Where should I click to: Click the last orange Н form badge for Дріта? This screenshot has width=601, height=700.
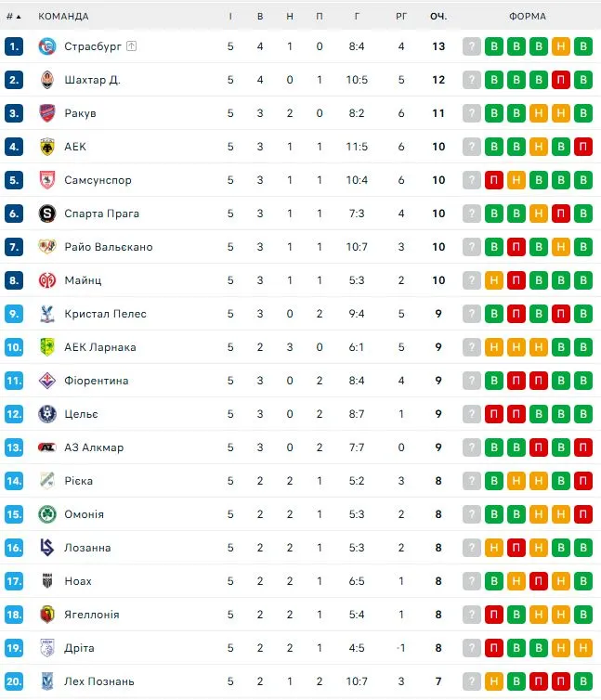coord(583,648)
